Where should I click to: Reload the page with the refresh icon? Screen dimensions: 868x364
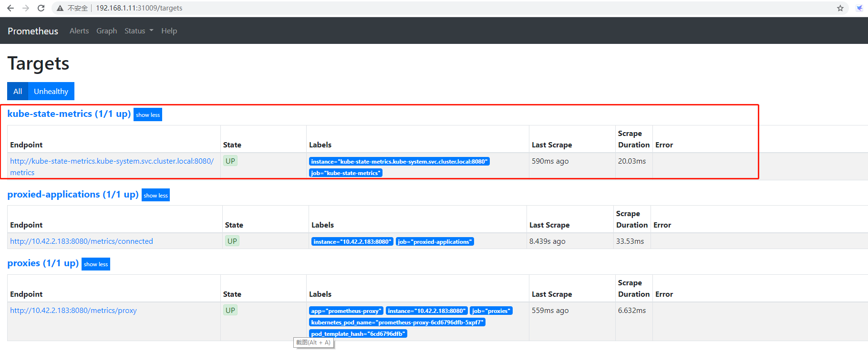[x=41, y=8]
